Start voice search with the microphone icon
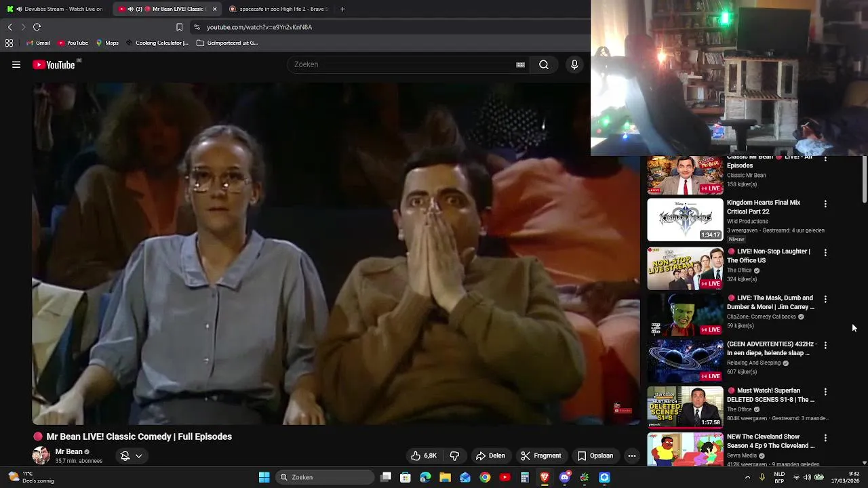The image size is (868, 488). pos(574,64)
